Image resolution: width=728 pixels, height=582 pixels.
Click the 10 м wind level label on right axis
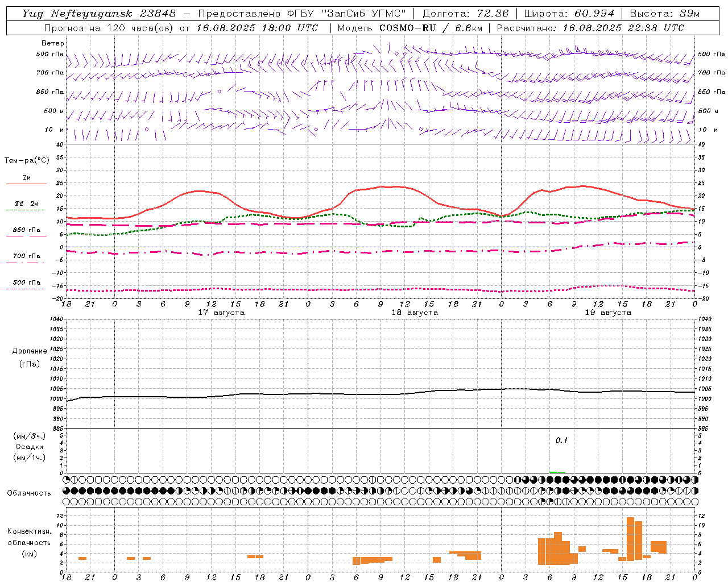(708, 130)
